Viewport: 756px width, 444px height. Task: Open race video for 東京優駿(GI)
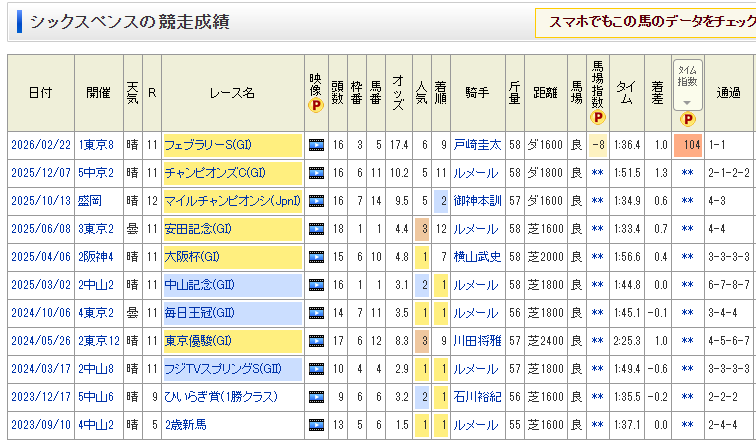[317, 341]
